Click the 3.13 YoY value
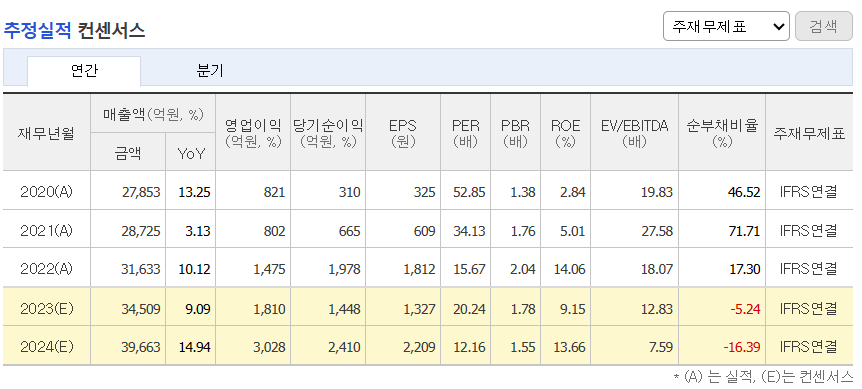This screenshot has width=862, height=389. 198,231
